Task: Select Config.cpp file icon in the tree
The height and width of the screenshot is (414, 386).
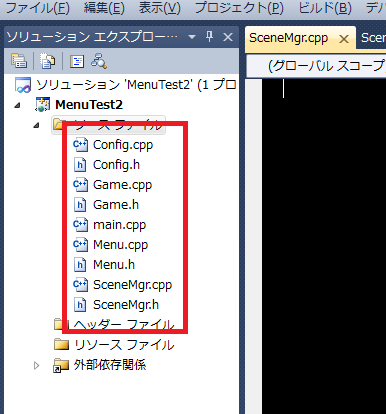Action: click(80, 145)
